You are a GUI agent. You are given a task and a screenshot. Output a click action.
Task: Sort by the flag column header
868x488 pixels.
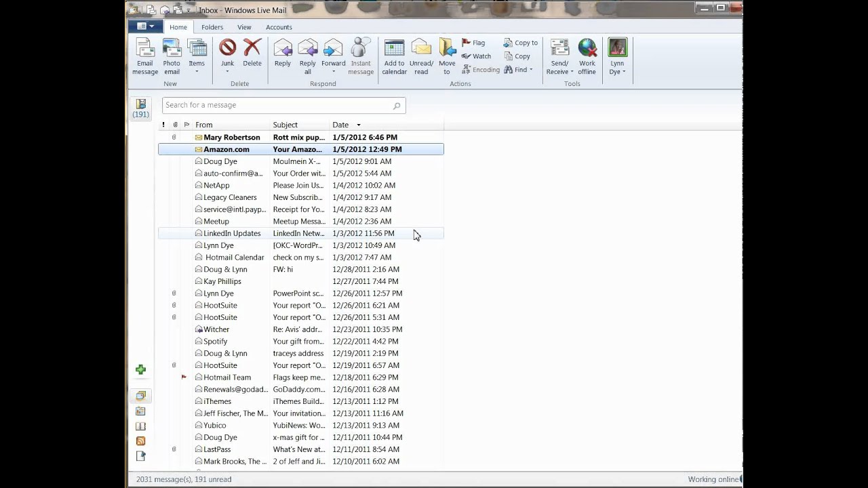[x=186, y=125]
